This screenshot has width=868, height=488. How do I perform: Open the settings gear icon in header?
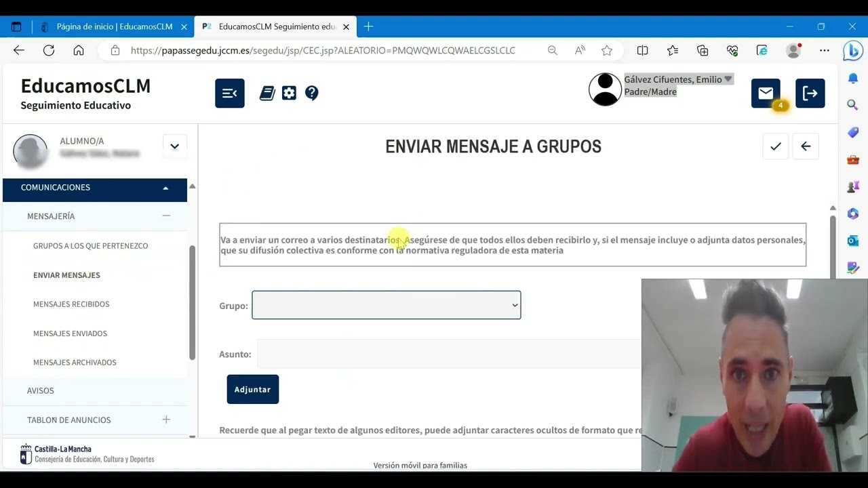290,94
